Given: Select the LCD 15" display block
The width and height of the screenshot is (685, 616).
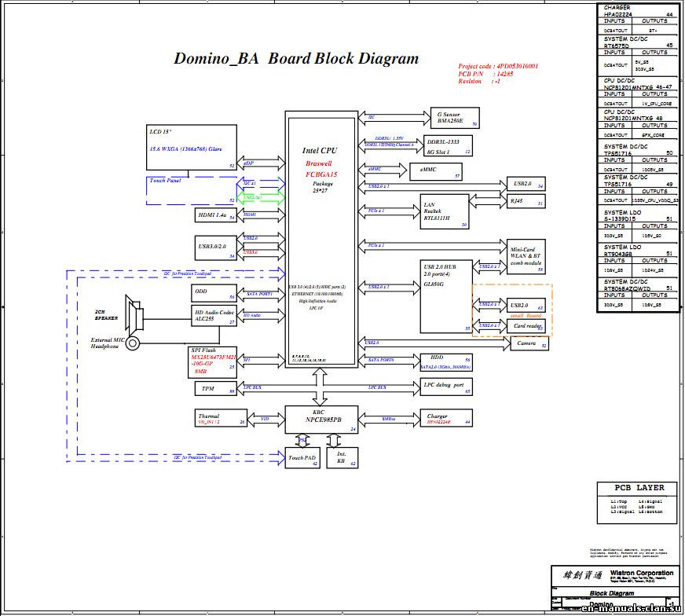Looking at the screenshot, I should pos(192,147).
